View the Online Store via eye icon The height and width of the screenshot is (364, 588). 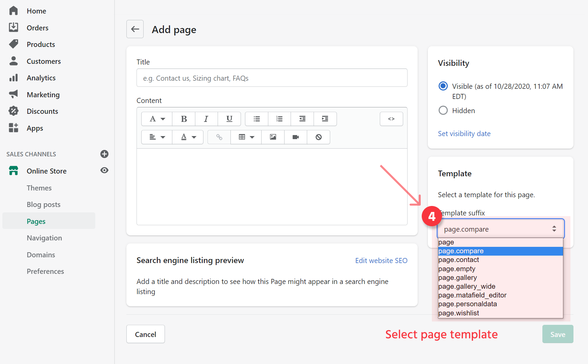[x=104, y=171]
